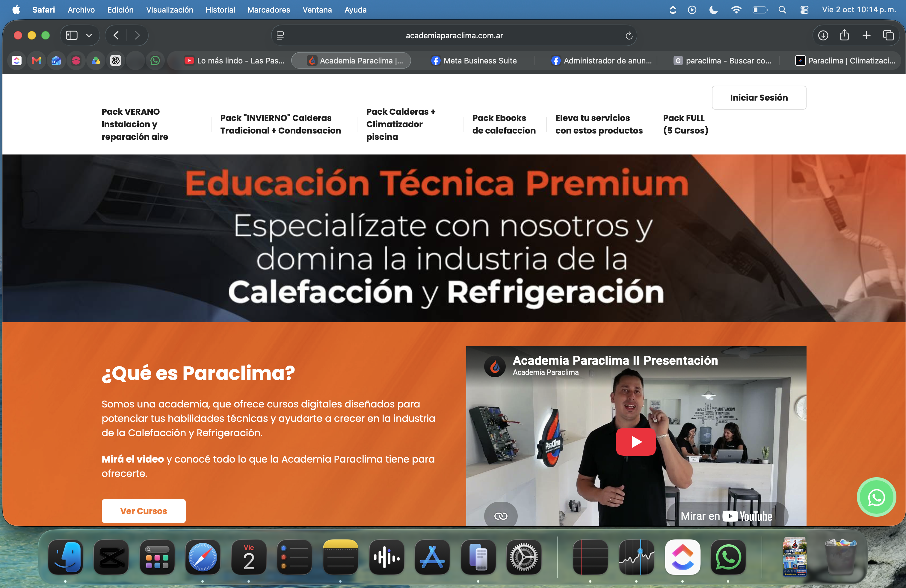Viewport: 906px width, 588px height.
Task: Play the Academia Paraclima presentation video
Action: click(x=636, y=442)
